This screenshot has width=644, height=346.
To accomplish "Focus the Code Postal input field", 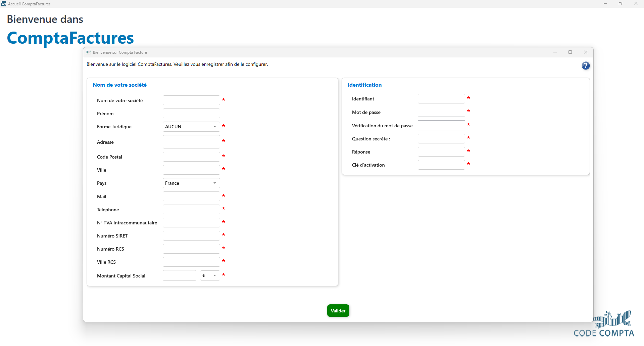I will coord(191,157).
